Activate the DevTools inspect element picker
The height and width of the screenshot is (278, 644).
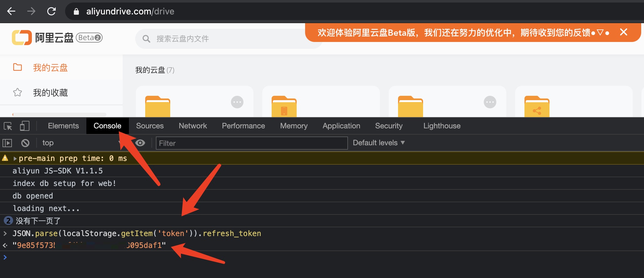(x=8, y=126)
